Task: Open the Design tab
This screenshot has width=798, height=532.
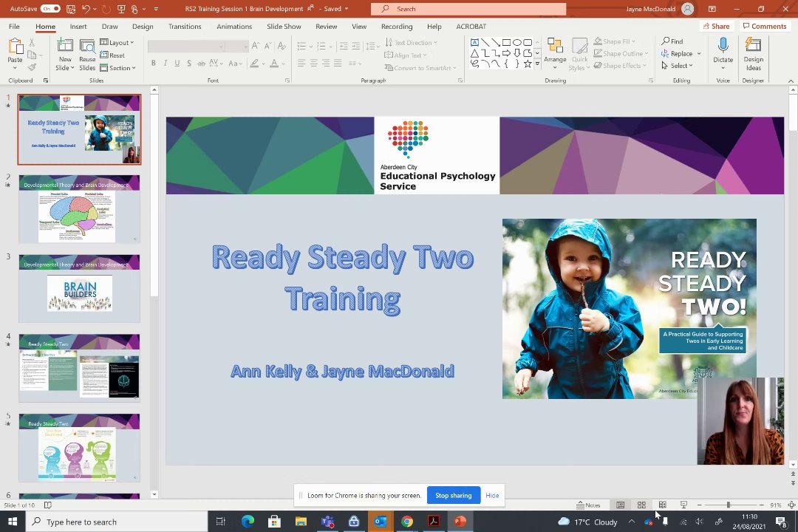Action: (x=143, y=27)
